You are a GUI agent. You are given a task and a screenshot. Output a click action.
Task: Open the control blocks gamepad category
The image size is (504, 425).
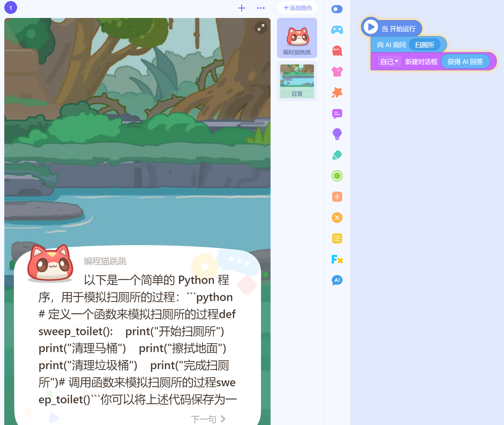[x=337, y=30]
